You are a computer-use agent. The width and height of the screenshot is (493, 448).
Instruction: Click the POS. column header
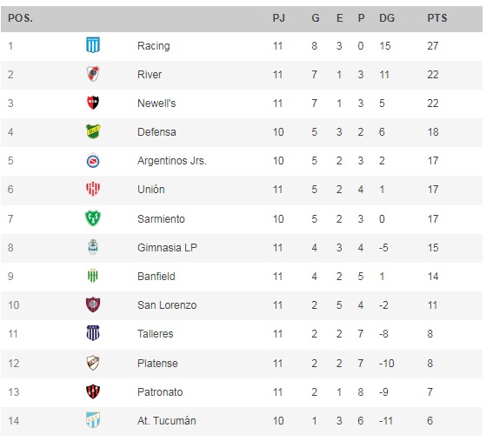[x=21, y=18]
